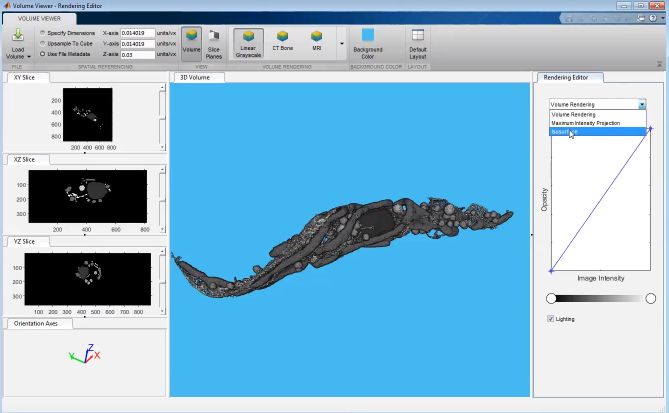Viewport: 669px width, 413px height.
Task: Switch view to Slice Planes
Action: coord(214,43)
